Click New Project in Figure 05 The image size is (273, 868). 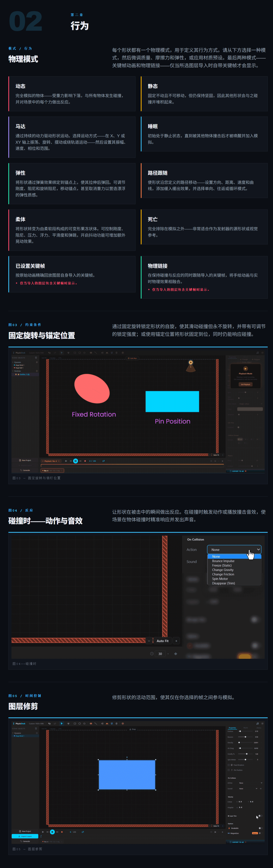coord(25,831)
